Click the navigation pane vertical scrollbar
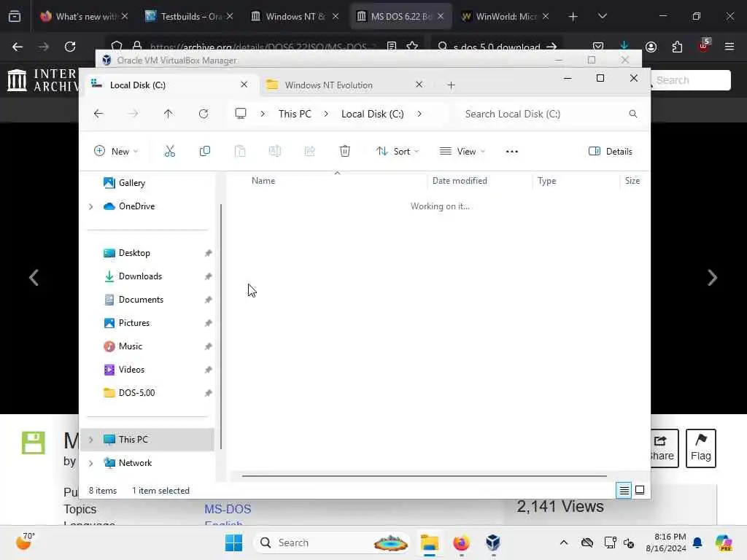747x560 pixels. point(220,327)
